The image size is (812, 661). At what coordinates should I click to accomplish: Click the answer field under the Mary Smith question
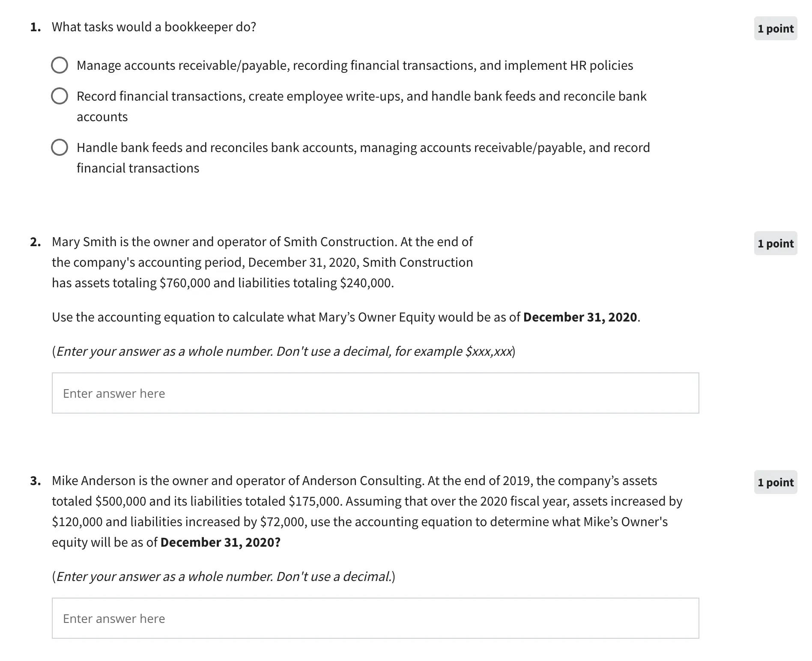(375, 393)
